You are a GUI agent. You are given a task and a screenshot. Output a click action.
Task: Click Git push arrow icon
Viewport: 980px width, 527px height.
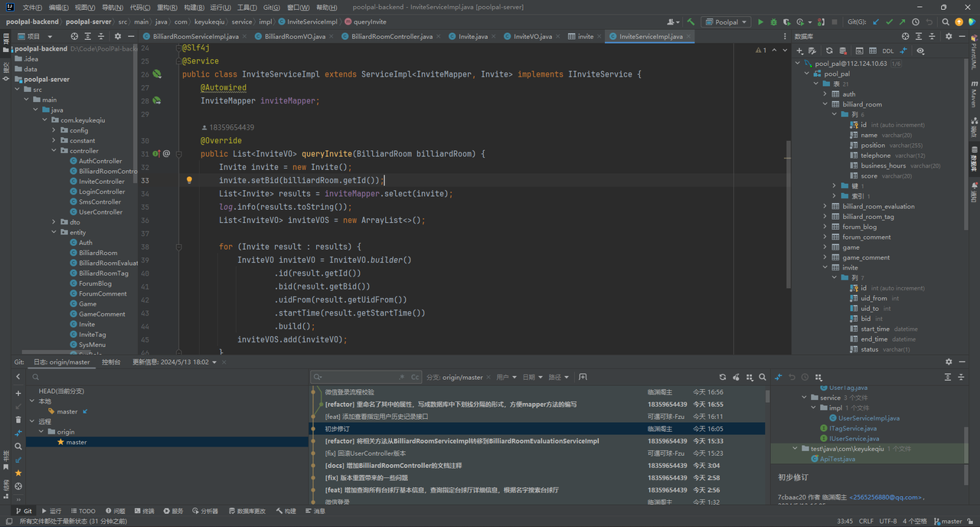[903, 22]
